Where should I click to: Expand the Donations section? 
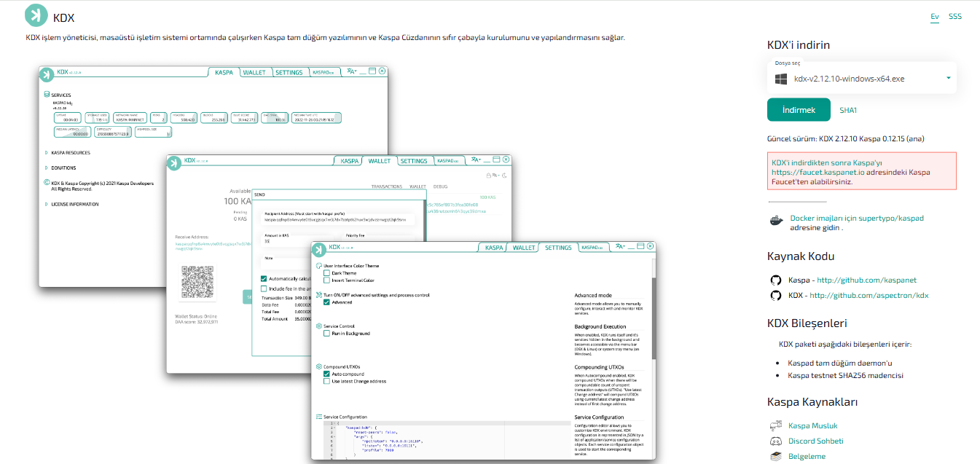tap(60, 168)
